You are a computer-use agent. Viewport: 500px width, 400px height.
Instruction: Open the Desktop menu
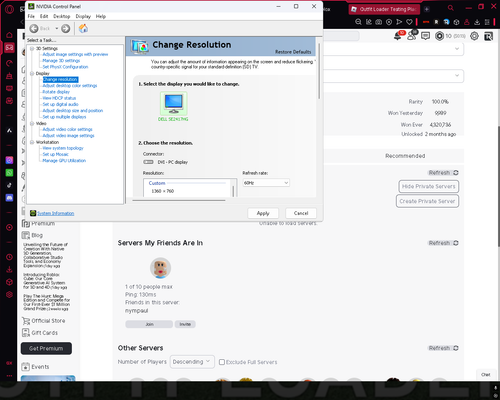[x=62, y=16]
